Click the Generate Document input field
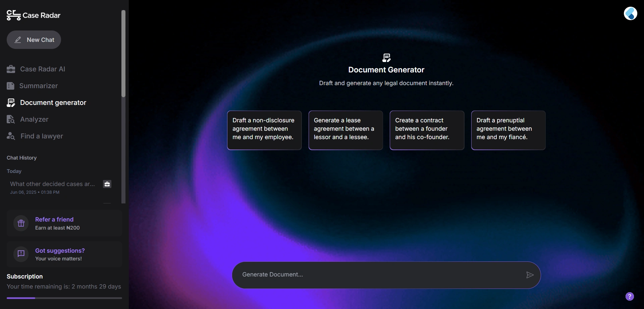The width and height of the screenshot is (644, 309). click(x=386, y=275)
